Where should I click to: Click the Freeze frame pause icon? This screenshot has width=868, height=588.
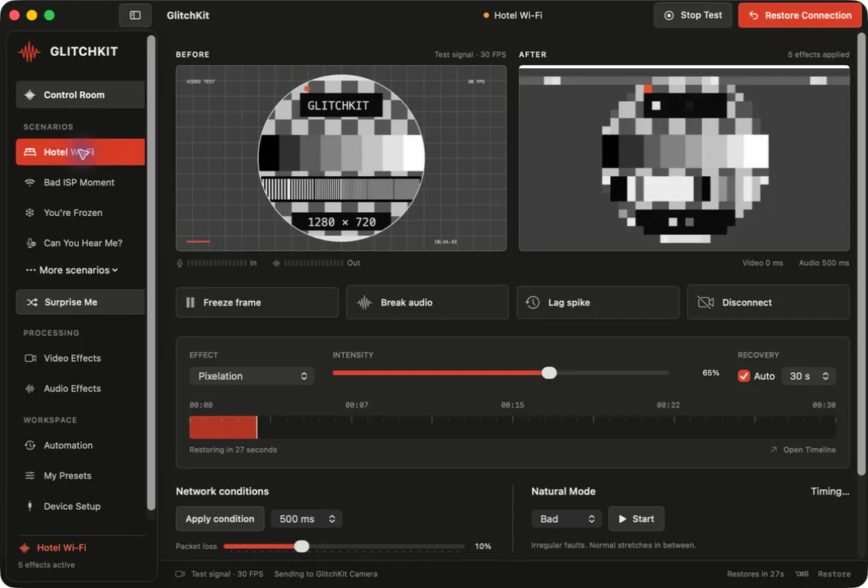click(191, 302)
